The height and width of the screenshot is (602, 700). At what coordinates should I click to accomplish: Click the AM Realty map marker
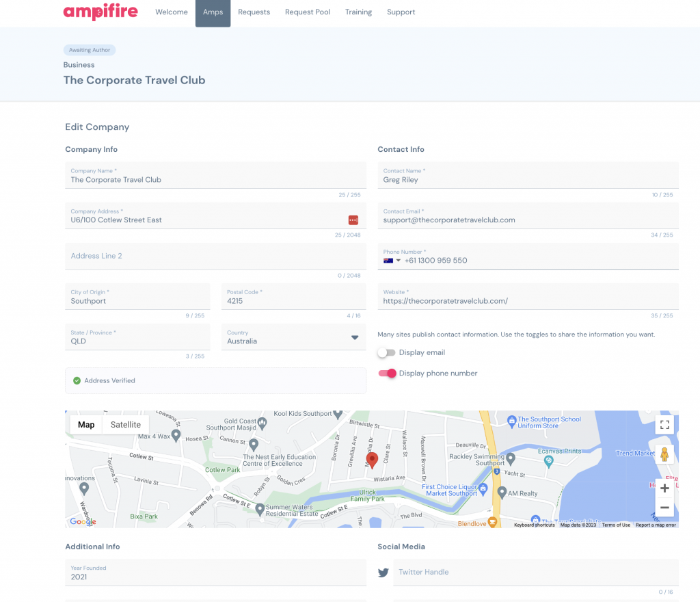(x=502, y=493)
